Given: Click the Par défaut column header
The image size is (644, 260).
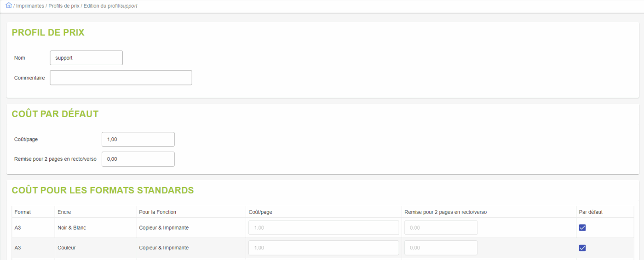Looking at the screenshot, I should [x=591, y=212].
